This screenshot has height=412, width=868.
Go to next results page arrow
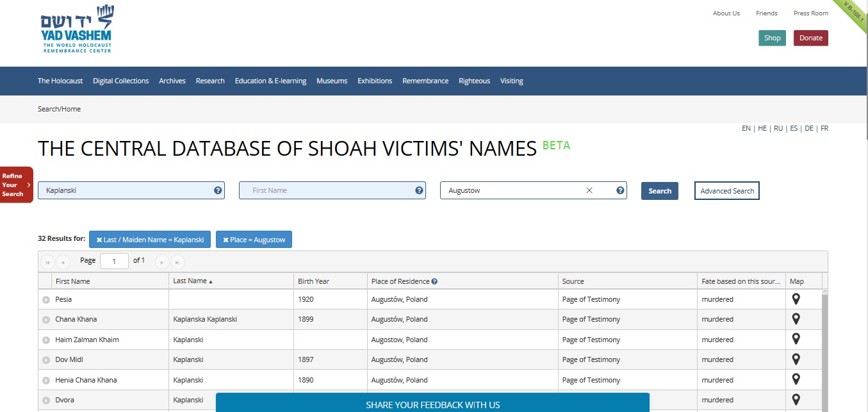tap(162, 261)
